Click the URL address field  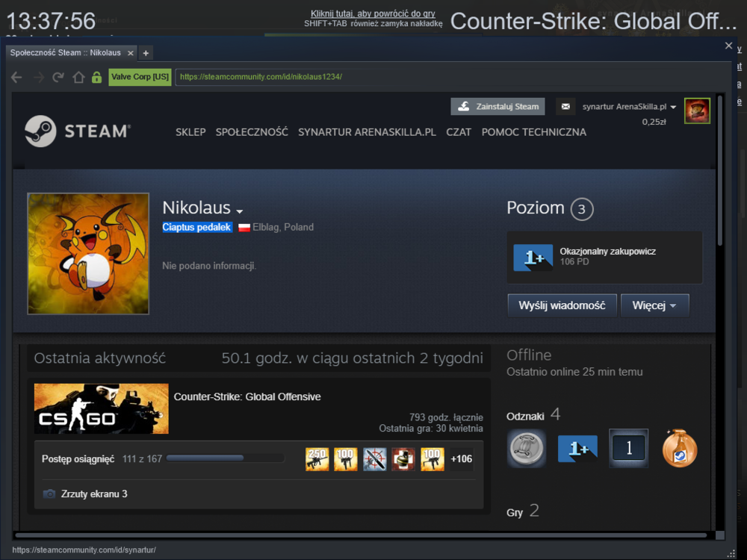(450, 77)
